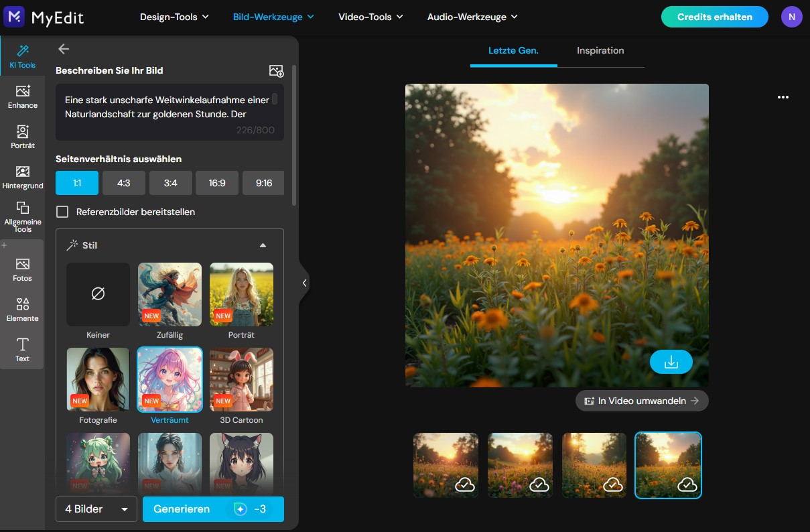Click the back arrow in panel

[64, 49]
